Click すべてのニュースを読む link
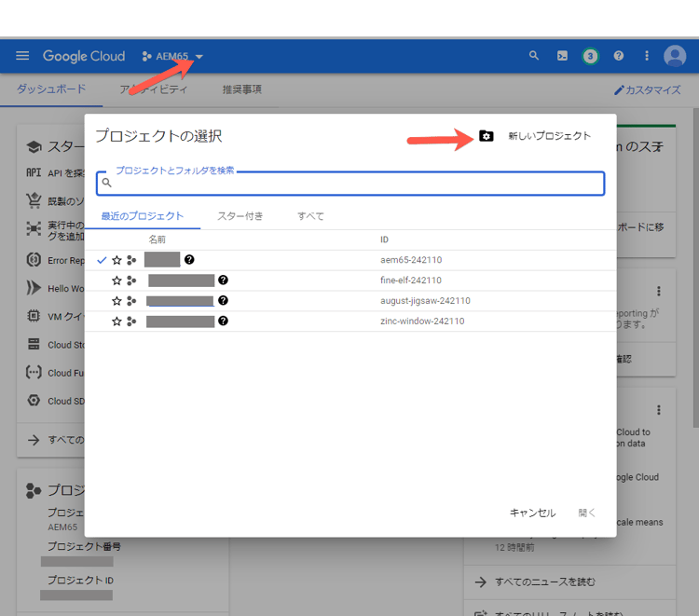Viewport: 699px width, 616px height. pyautogui.click(x=545, y=582)
